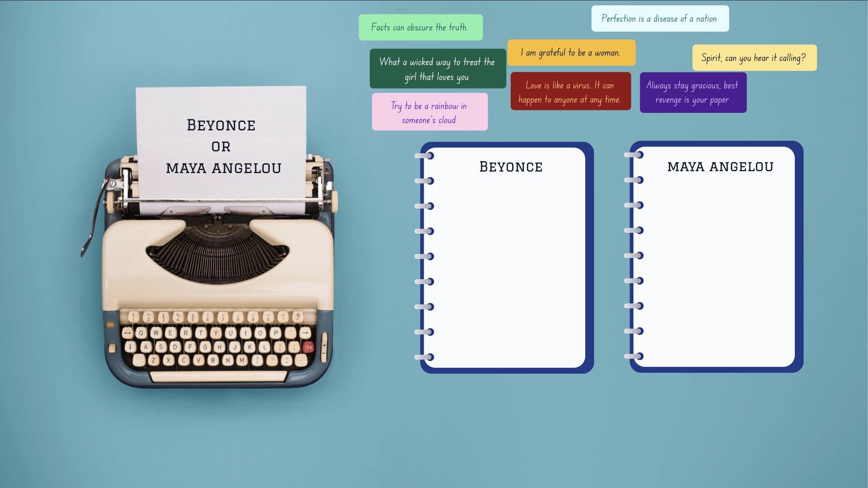Choose the 'What a wicked way to treat' card
This screenshot has height=488, width=868.
pos(438,69)
